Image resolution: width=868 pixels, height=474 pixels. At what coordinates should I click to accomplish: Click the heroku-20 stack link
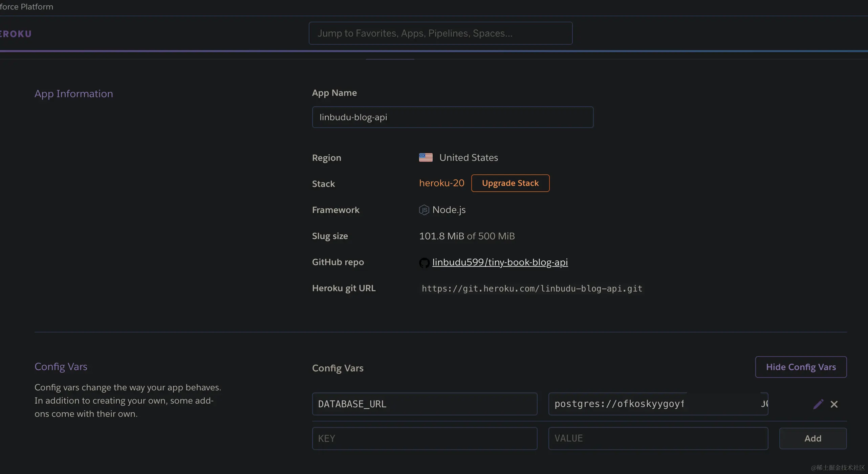click(441, 183)
